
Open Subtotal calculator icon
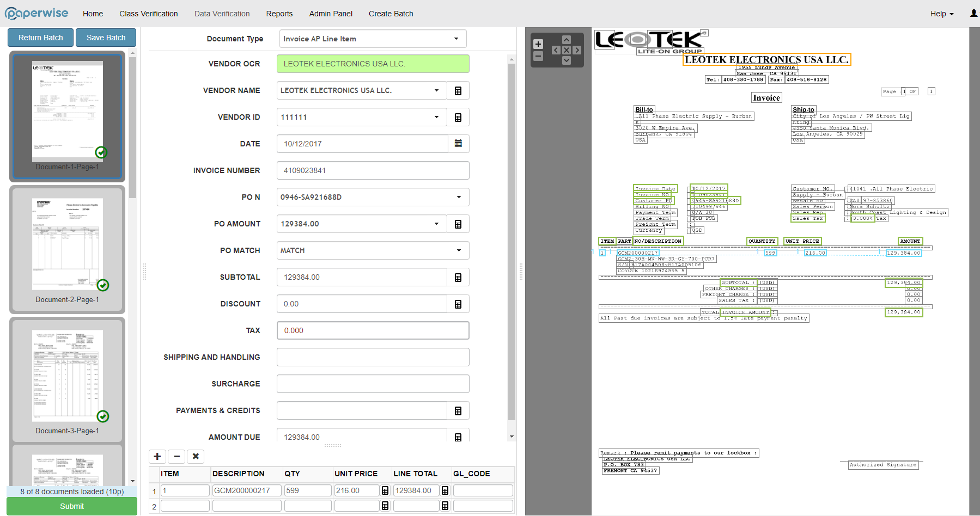coord(458,277)
